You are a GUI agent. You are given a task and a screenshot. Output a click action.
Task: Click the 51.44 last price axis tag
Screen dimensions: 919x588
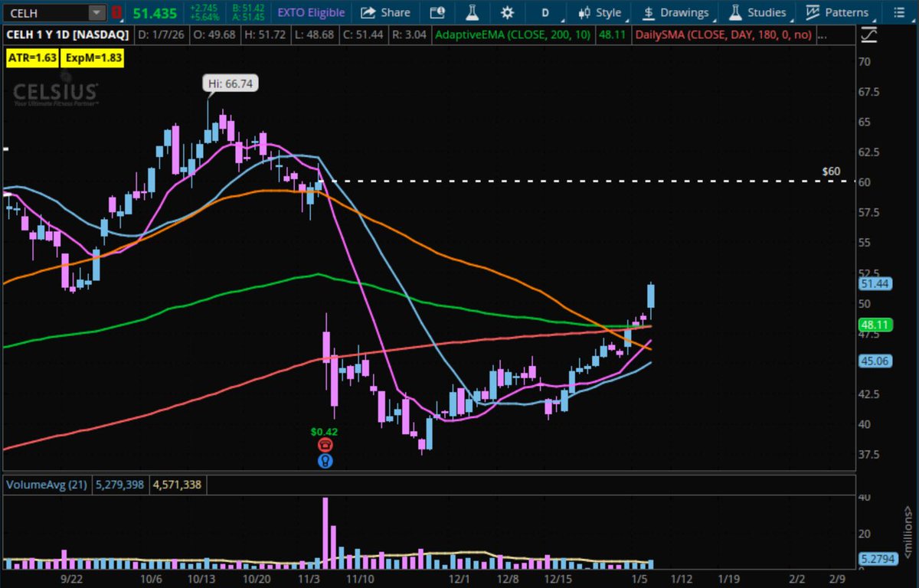[x=874, y=283]
